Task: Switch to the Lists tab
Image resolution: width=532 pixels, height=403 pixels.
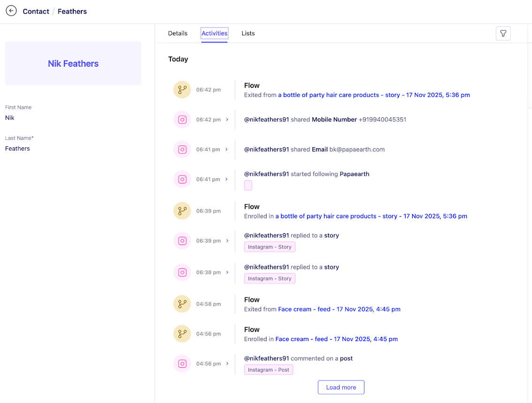Action: point(248,33)
